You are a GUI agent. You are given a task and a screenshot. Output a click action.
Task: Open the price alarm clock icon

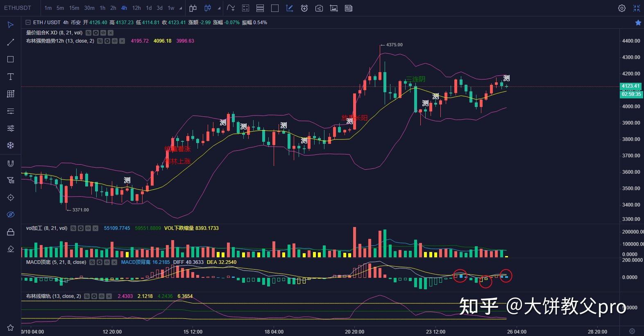(x=304, y=8)
